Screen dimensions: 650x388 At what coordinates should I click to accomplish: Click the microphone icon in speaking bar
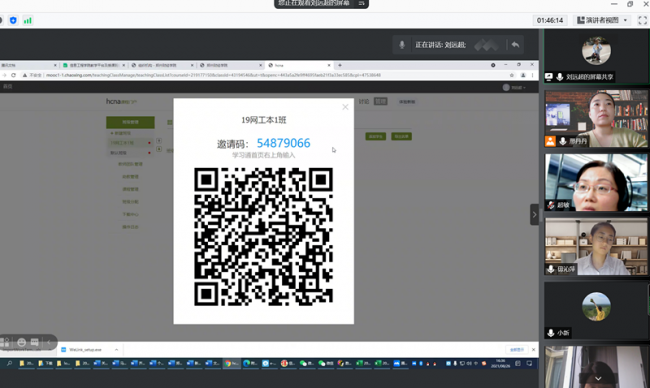[402, 45]
